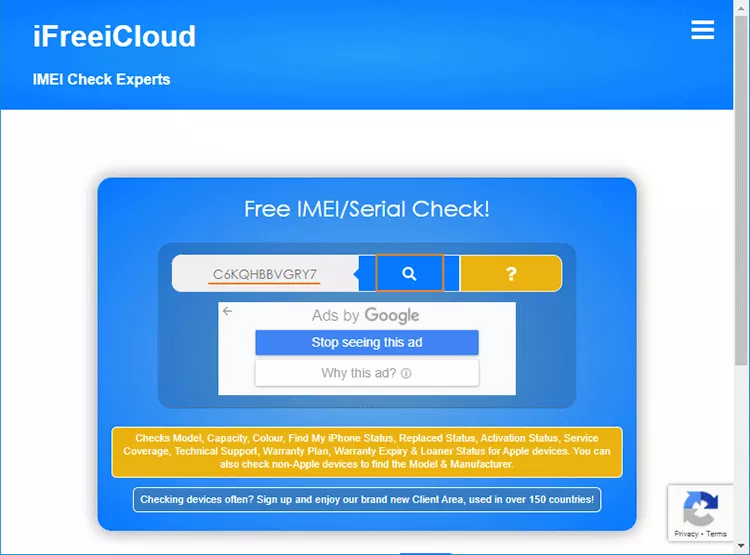
Task: Click the scrollbar down arrow
Action: 741,545
